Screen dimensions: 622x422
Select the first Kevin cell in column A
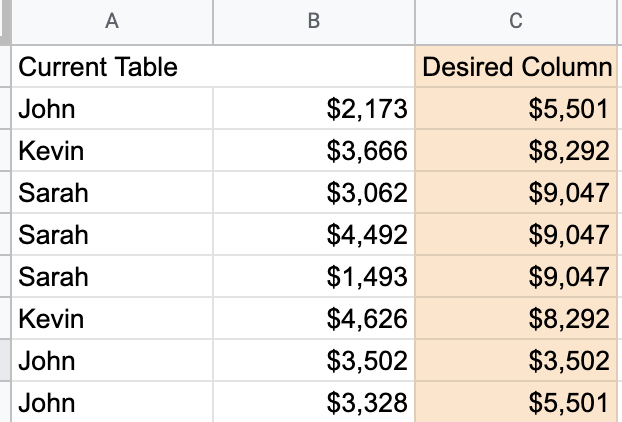pos(112,150)
